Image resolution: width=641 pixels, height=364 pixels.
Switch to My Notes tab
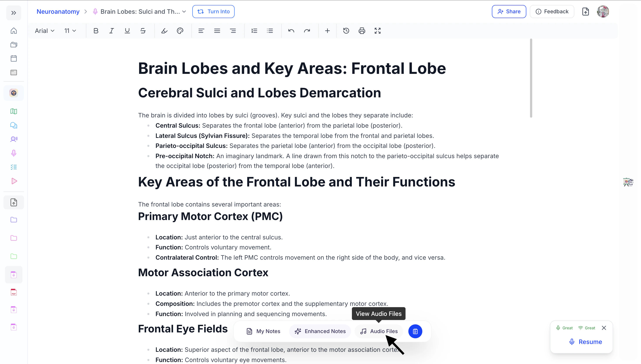(x=263, y=331)
